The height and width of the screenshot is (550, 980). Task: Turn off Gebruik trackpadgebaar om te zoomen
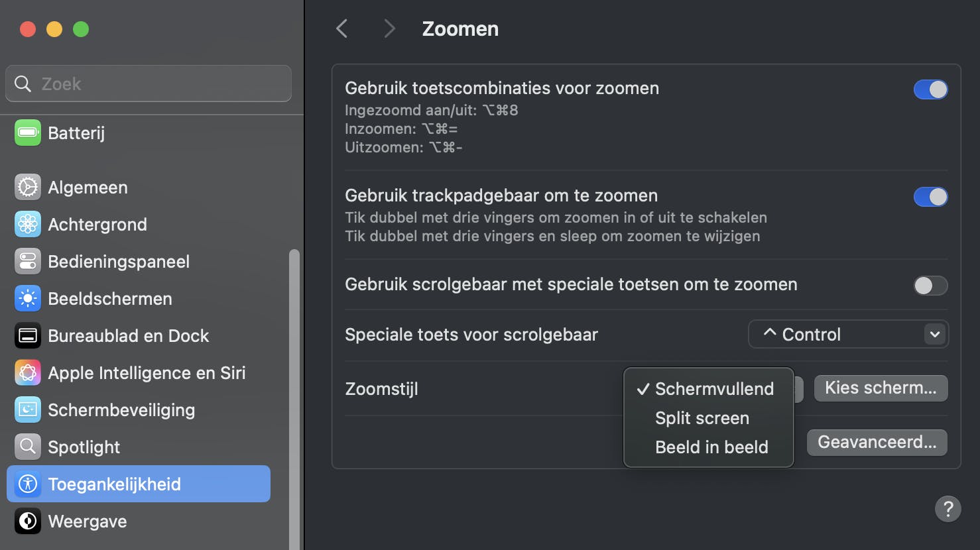930,197
